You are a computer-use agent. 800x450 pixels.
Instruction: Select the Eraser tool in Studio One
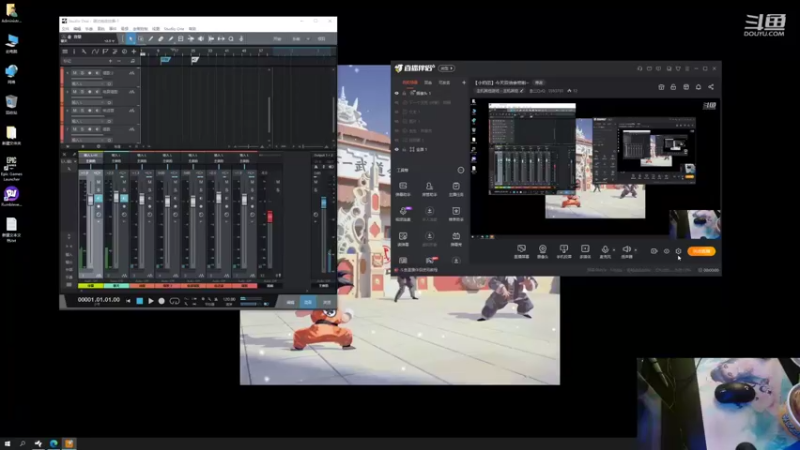pos(161,39)
